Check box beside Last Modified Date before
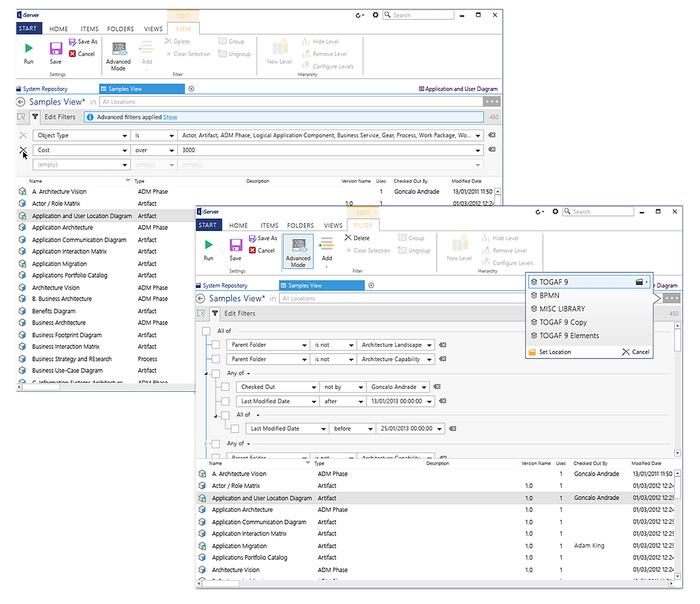Viewport: 700px width, 604px height. 235,429
